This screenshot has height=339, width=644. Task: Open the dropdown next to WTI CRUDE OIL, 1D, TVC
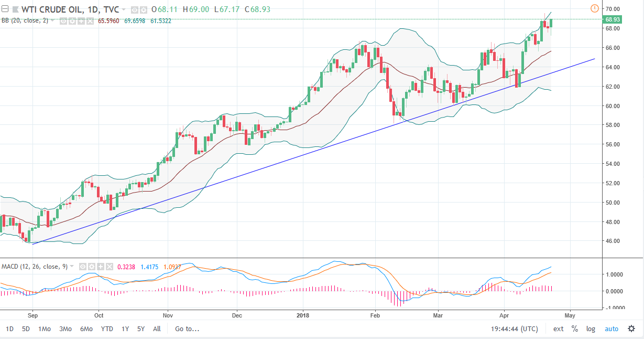pyautogui.click(x=123, y=9)
